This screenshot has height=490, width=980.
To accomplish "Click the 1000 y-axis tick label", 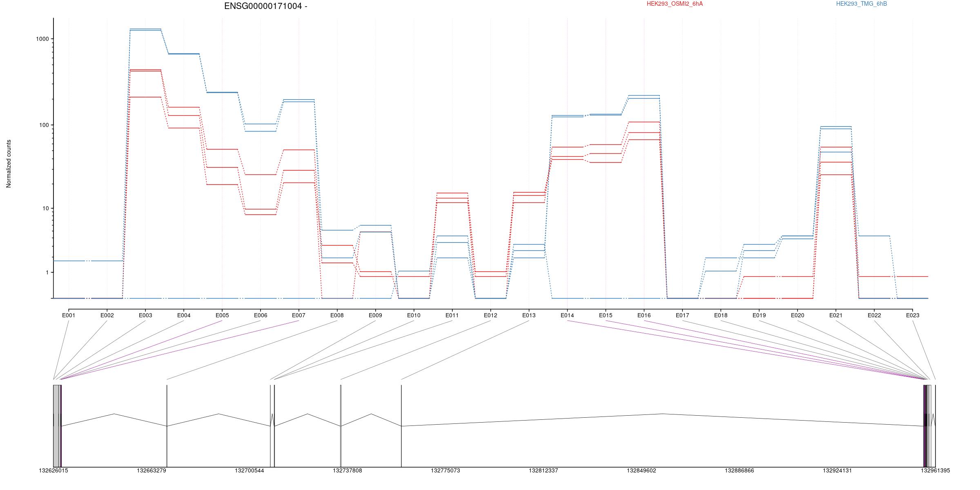I will click(42, 39).
